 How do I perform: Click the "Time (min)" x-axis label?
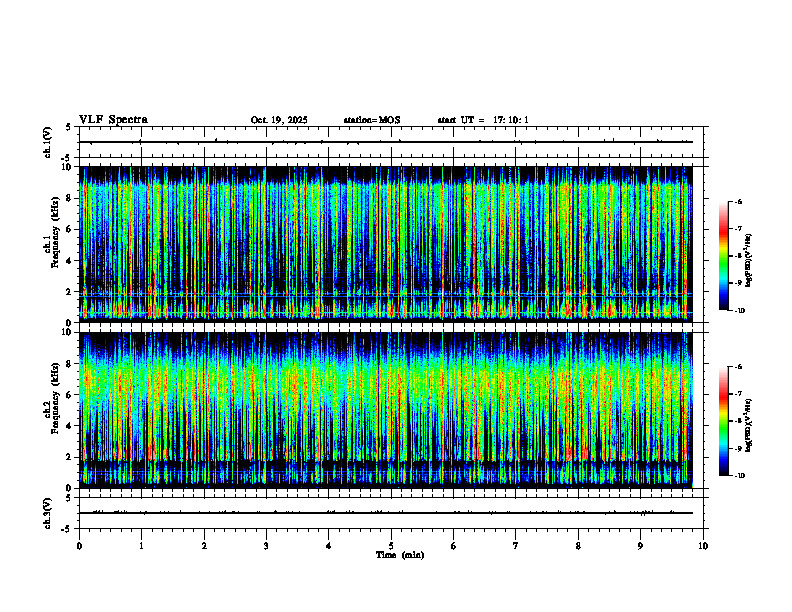tap(400, 555)
